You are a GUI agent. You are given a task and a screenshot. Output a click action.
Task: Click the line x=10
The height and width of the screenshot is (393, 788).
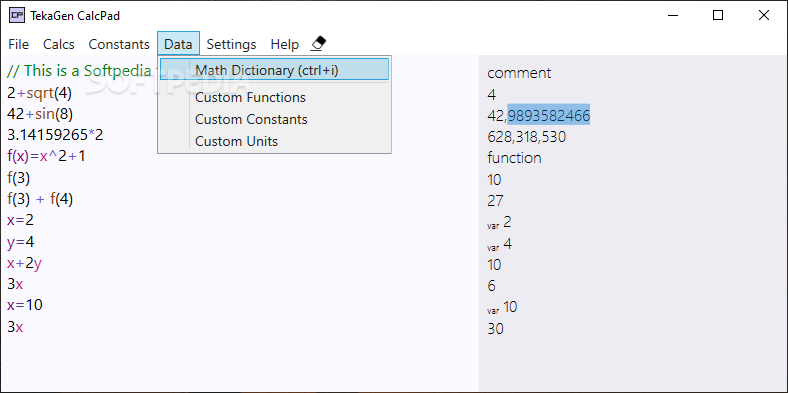tap(25, 305)
